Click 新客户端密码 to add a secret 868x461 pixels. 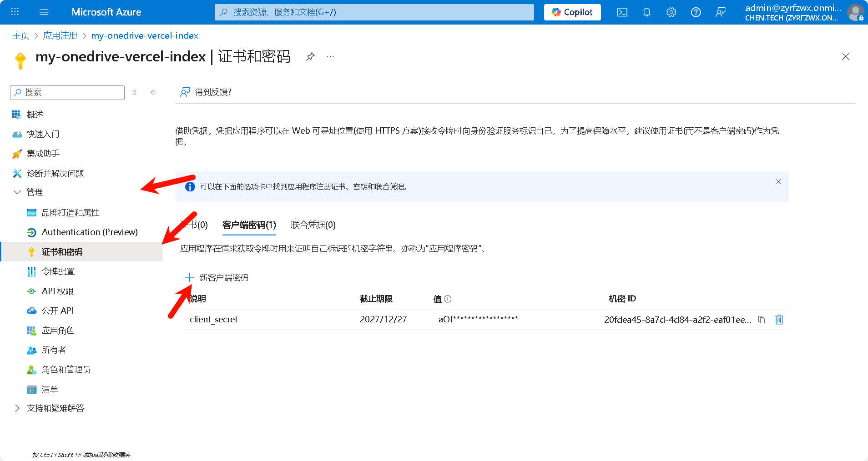(217, 277)
